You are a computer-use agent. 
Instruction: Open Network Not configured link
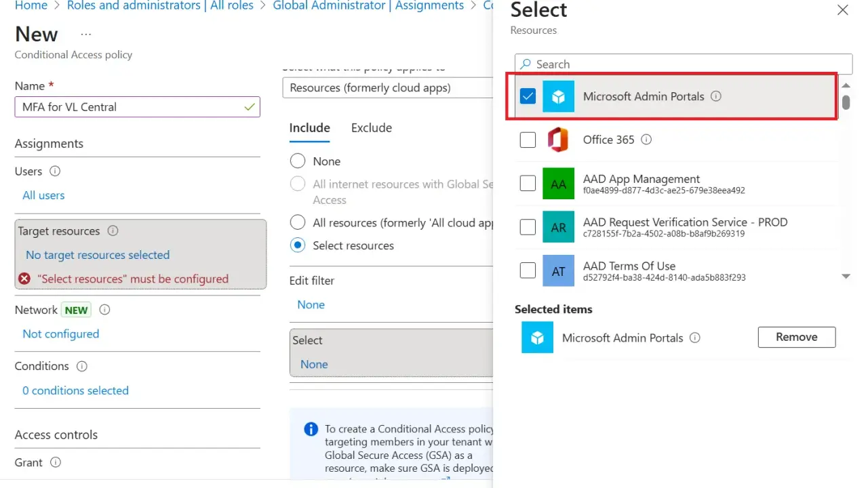click(60, 334)
